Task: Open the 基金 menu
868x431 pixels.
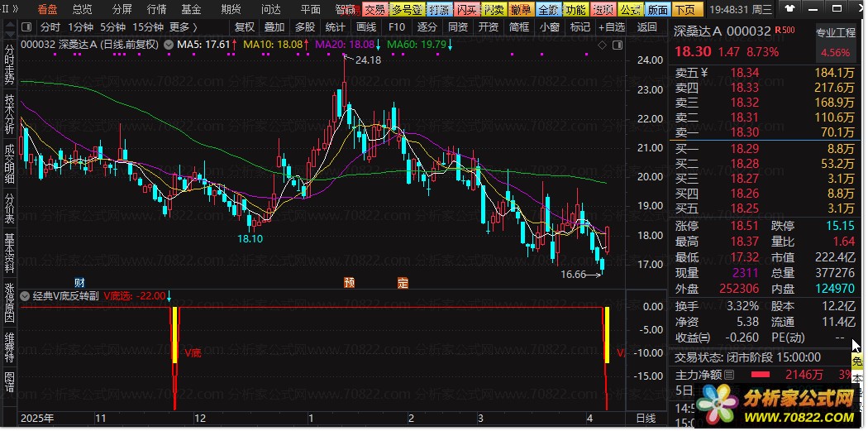Action: click(x=192, y=9)
